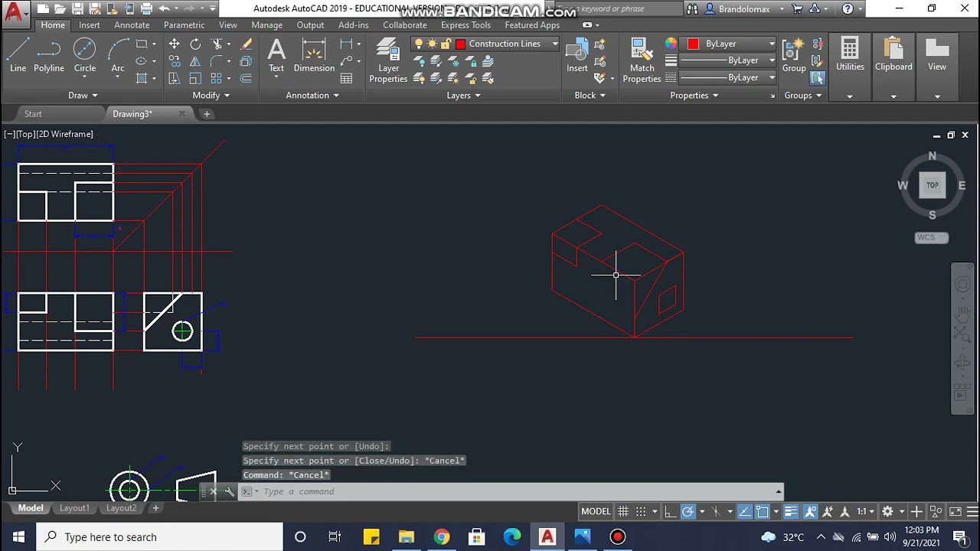The width and height of the screenshot is (980, 551).
Task: Toggle object snap in status bar
Action: click(x=762, y=511)
